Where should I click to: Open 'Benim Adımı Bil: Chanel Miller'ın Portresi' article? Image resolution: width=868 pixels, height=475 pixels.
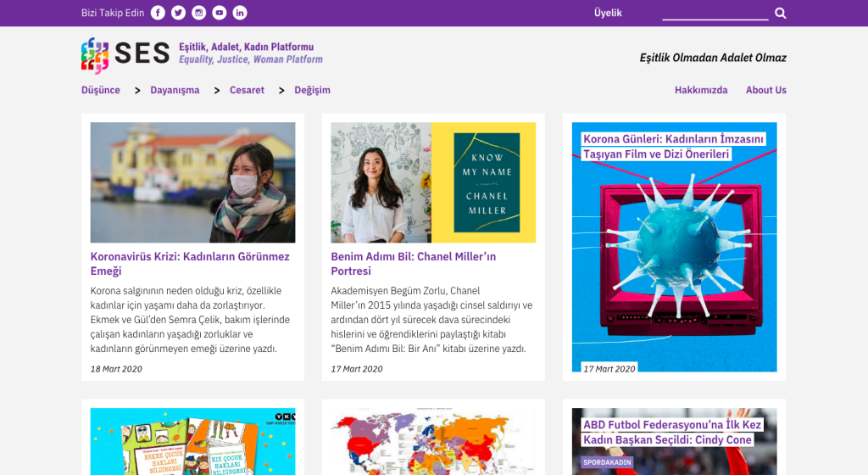414,264
